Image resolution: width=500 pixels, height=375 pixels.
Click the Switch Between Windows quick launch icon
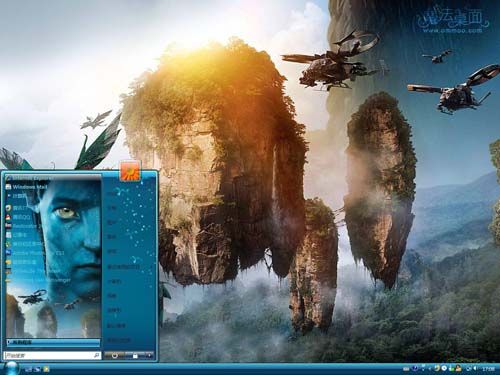37,369
